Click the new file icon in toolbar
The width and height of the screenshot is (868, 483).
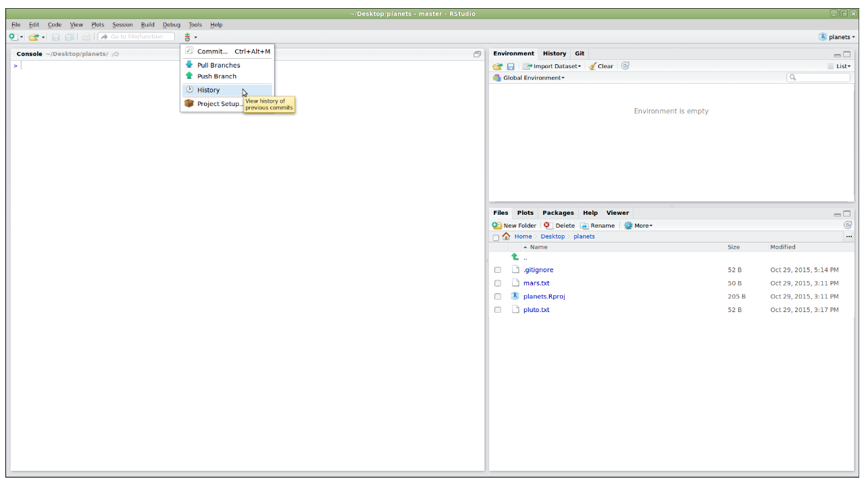[x=13, y=36]
